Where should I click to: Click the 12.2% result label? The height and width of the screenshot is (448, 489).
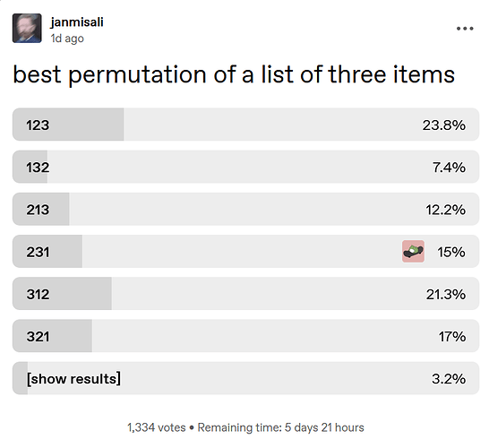[445, 210]
